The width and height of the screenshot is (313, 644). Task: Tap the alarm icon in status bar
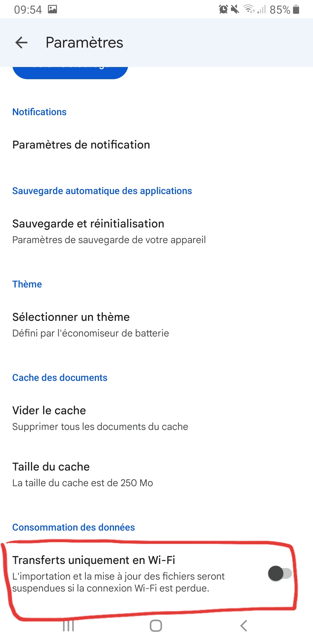click(223, 10)
